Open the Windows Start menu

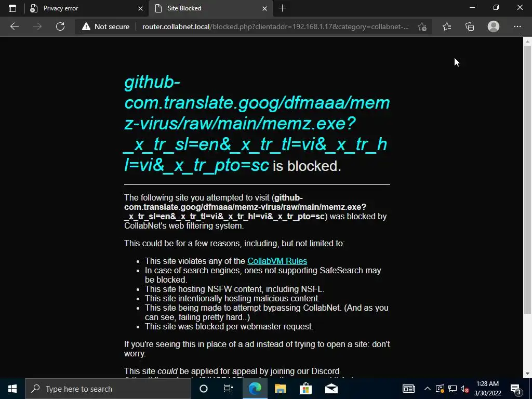tap(12, 389)
